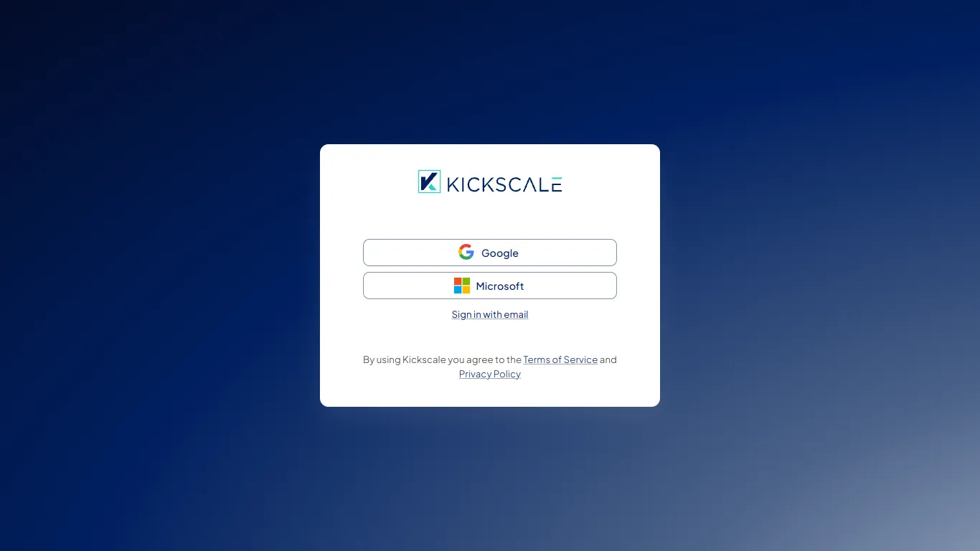Open the Terms of Service link
The height and width of the screenshot is (551, 980).
pos(560,359)
